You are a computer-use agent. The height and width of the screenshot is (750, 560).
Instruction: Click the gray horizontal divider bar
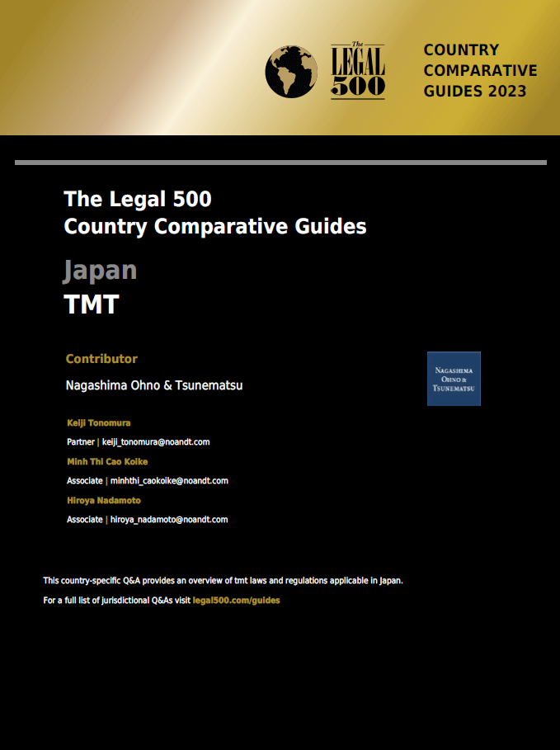pos(280,163)
